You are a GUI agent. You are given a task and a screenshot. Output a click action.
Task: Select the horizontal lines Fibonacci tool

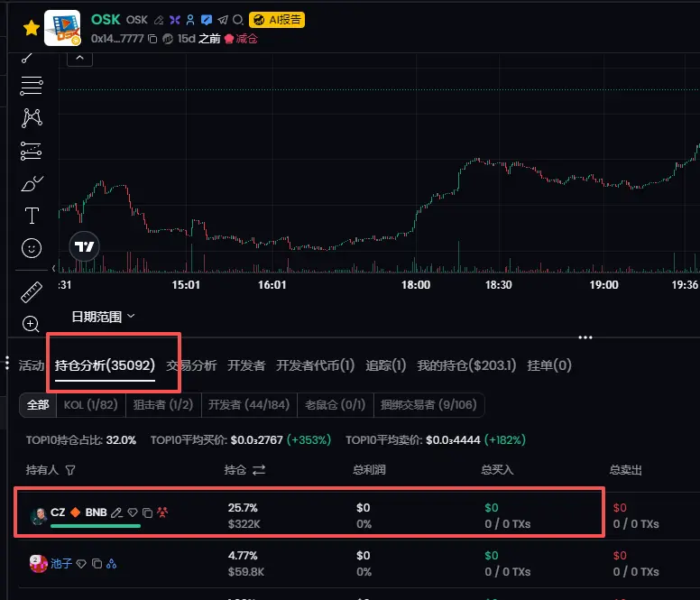point(32,86)
